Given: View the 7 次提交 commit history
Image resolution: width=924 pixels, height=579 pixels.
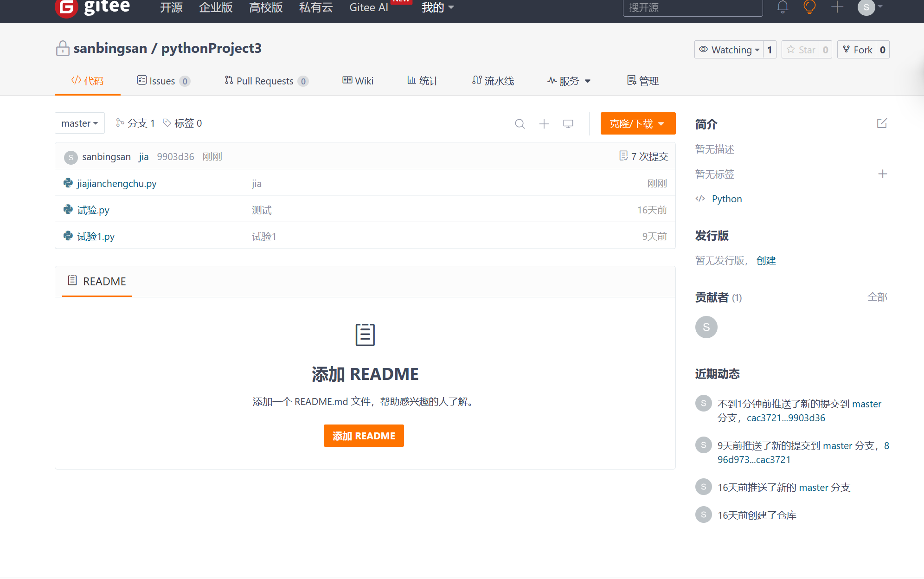Looking at the screenshot, I should pos(649,157).
